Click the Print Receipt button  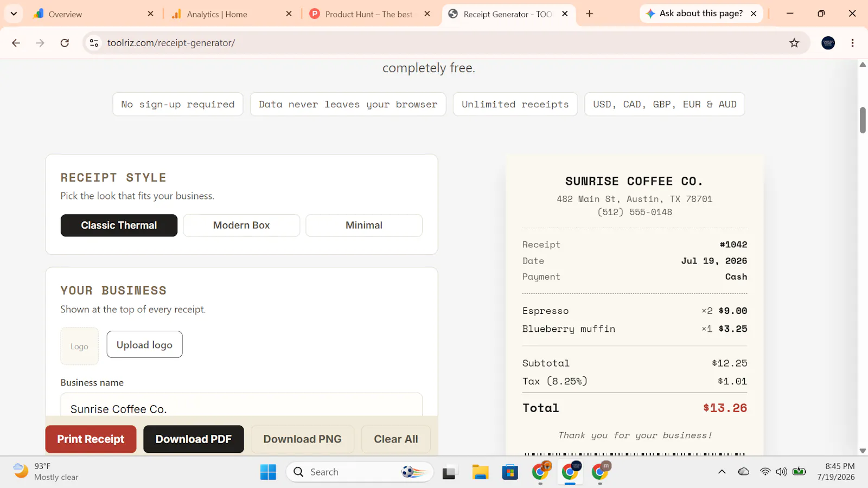click(91, 439)
